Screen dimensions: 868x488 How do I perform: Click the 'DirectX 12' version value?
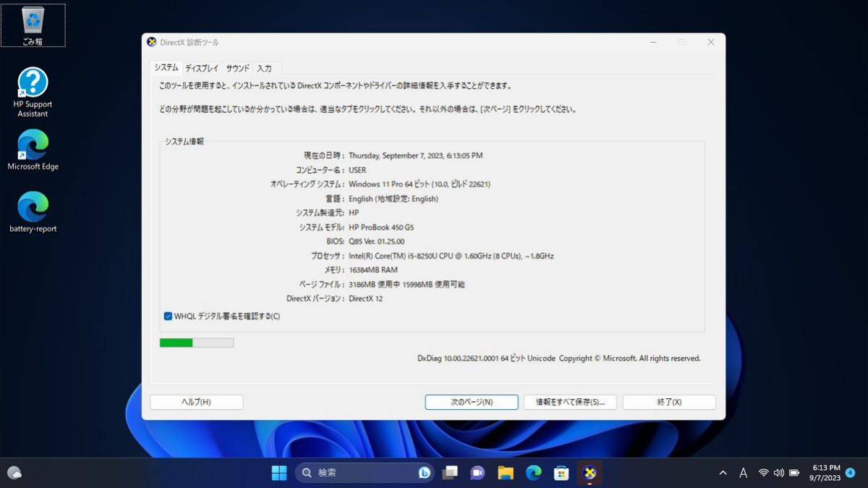pyautogui.click(x=366, y=298)
